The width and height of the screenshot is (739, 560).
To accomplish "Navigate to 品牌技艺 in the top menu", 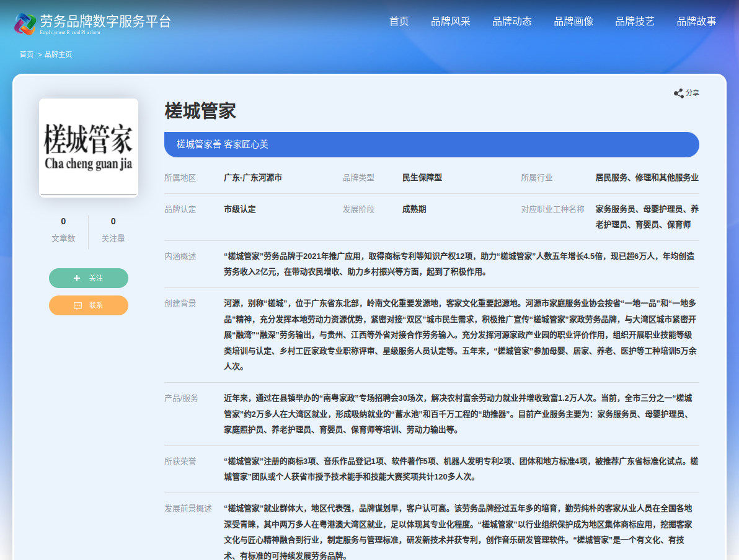I will pyautogui.click(x=635, y=20).
